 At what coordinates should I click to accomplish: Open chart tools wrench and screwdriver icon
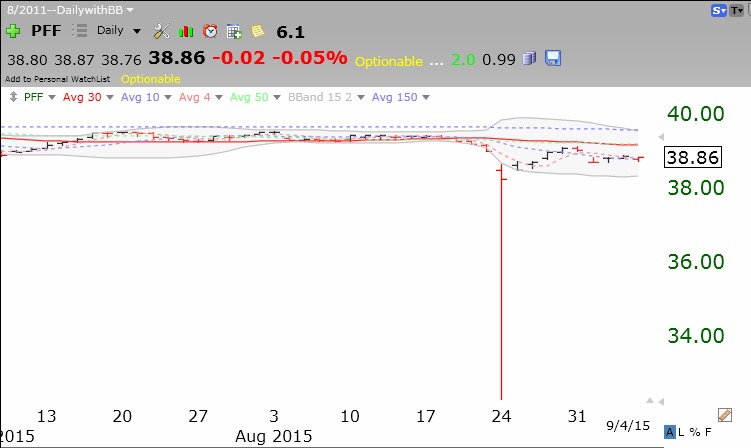coord(161,31)
